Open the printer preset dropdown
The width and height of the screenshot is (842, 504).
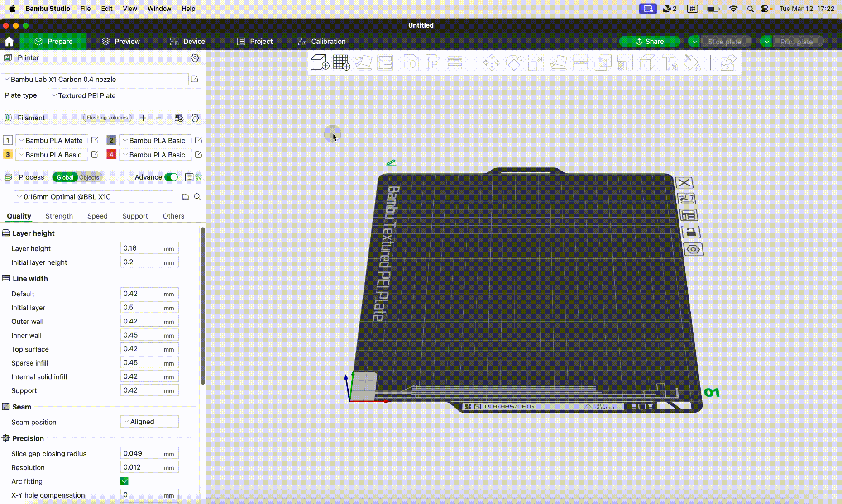coord(95,79)
